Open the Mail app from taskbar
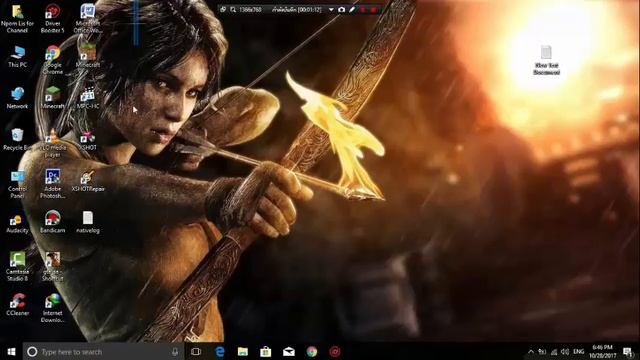 pos(289,351)
